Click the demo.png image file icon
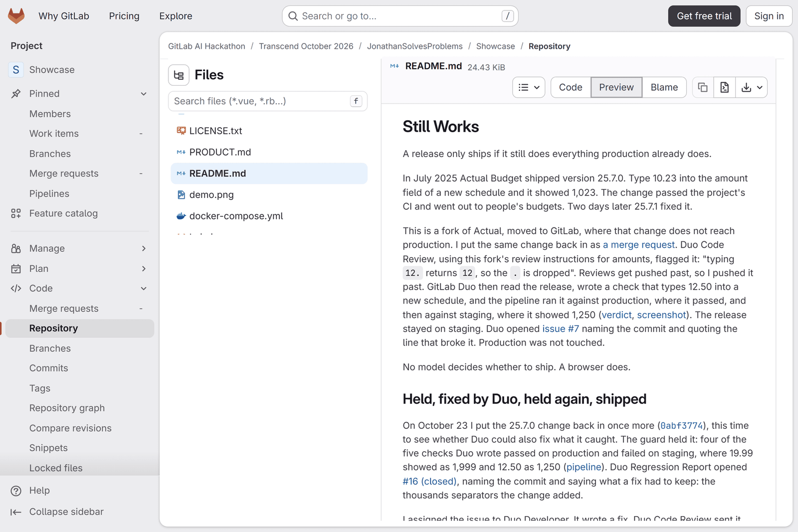 [x=181, y=194]
